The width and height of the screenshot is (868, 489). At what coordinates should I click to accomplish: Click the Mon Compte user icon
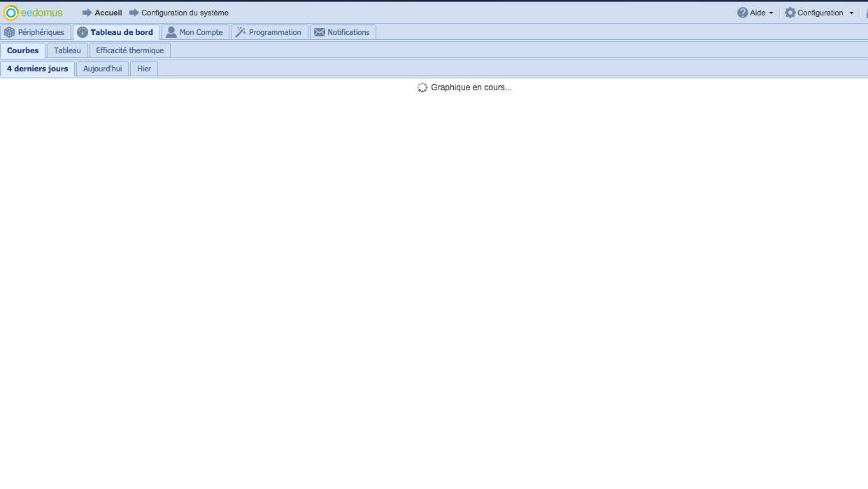(x=171, y=32)
